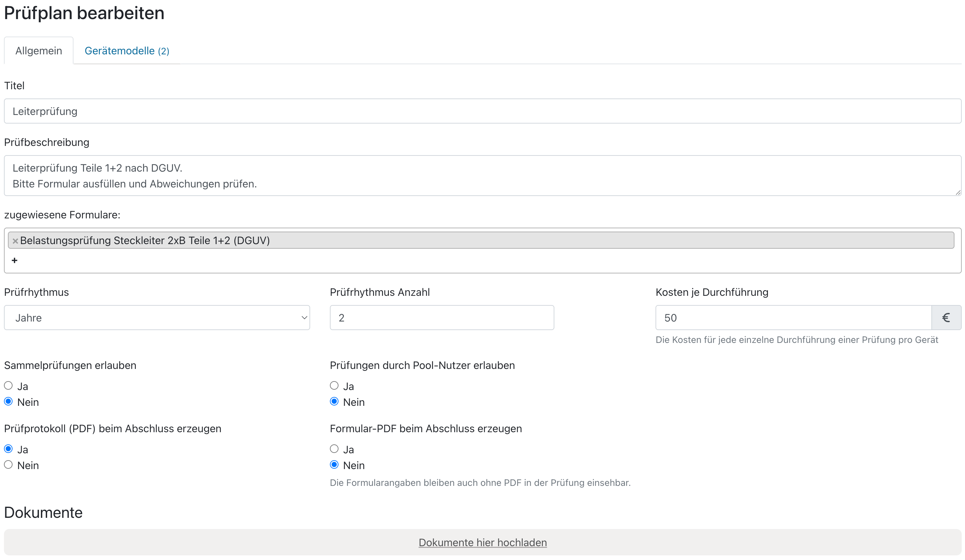The width and height of the screenshot is (965, 560).
Task: Select Ja for Prüfungen durch Pool-Nutzer erlauben
Action: [x=334, y=385]
